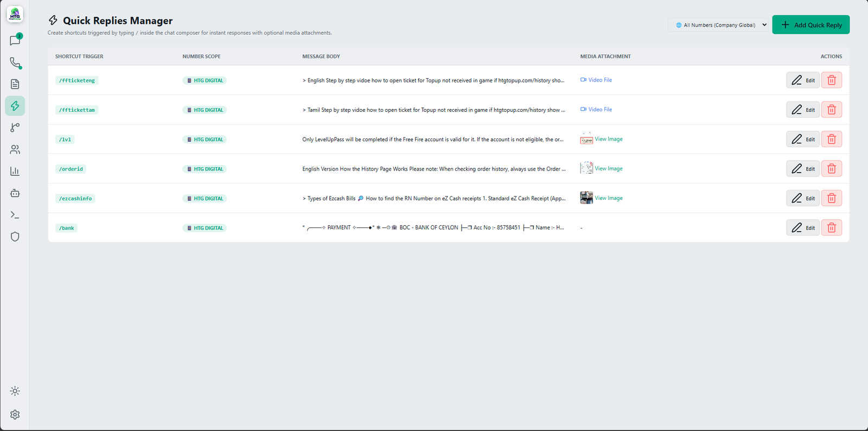Open the Video File link for /ffticketam

(596, 109)
